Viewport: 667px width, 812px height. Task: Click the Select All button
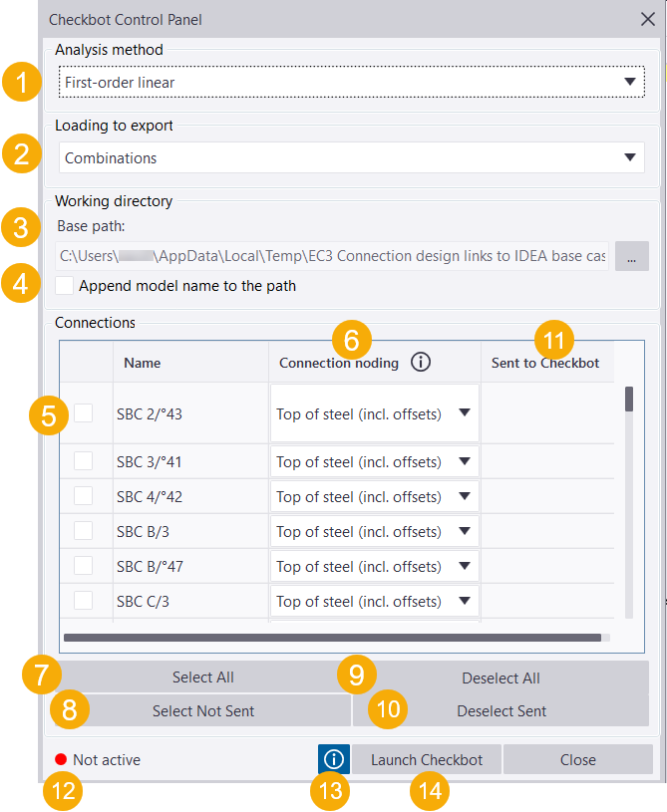[202, 677]
